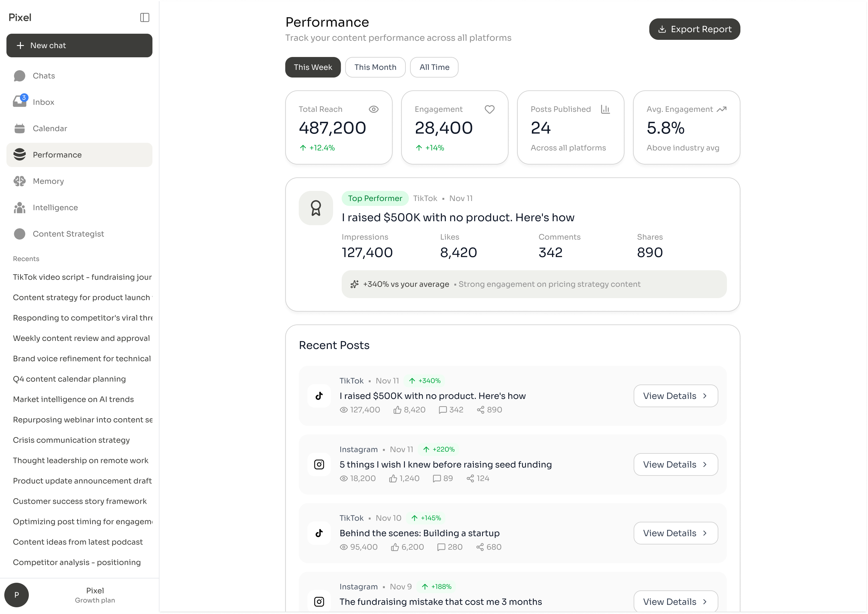Click the heart icon on the Engagement card
This screenshot has width=868, height=614.
(489, 109)
